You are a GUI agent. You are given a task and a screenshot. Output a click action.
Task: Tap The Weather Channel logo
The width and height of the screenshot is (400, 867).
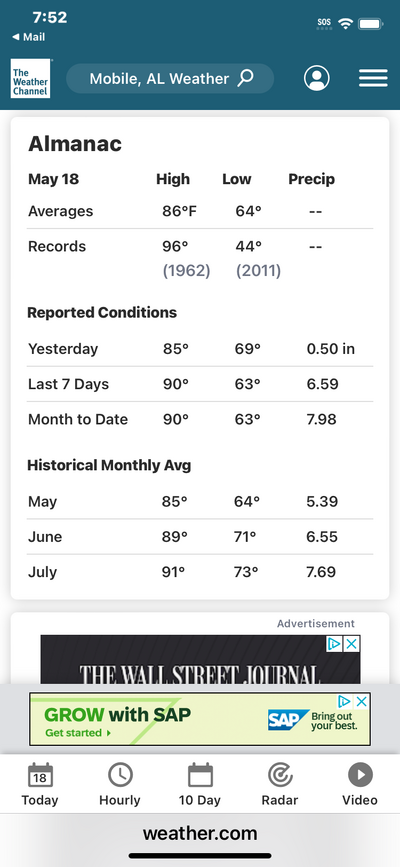[30, 79]
